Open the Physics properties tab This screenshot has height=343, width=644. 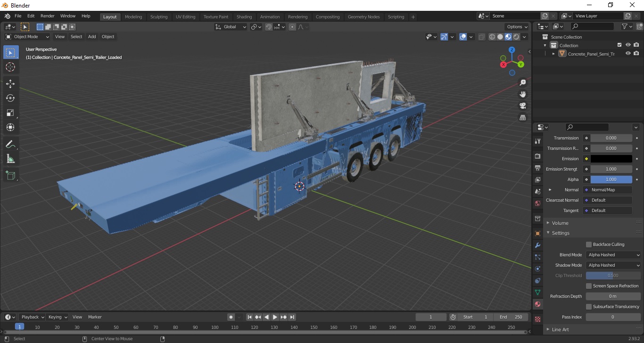(537, 269)
